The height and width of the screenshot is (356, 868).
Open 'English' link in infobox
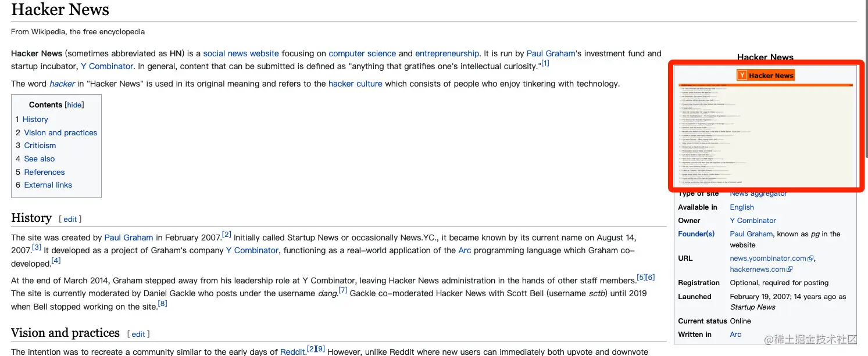(742, 207)
